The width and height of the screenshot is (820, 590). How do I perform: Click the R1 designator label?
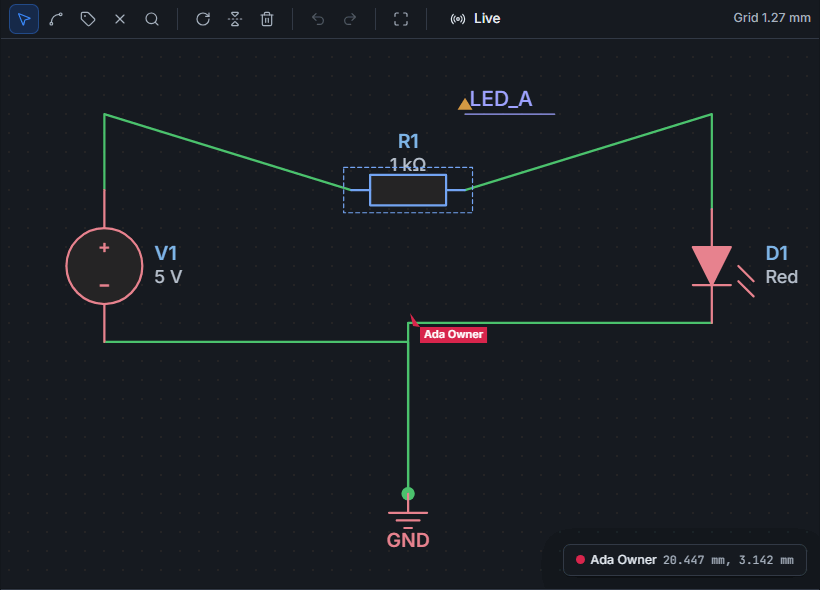click(x=408, y=141)
